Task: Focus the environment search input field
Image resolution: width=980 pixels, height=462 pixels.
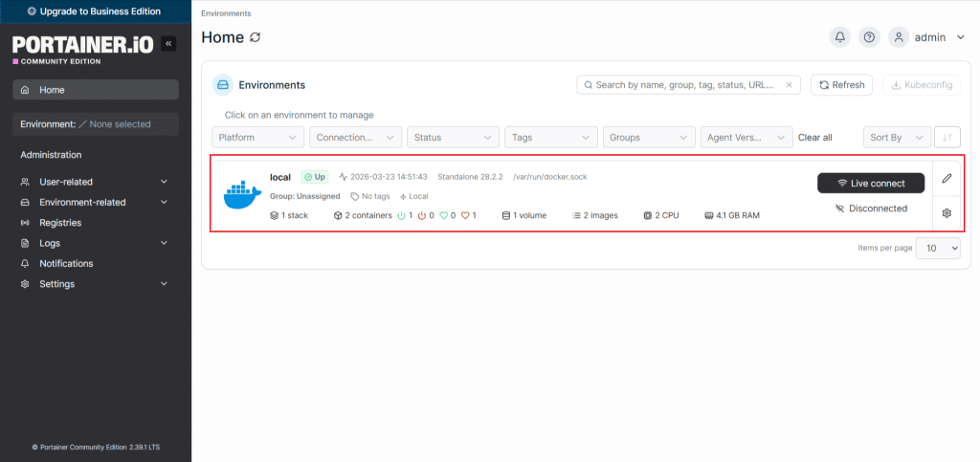Action: pos(689,85)
